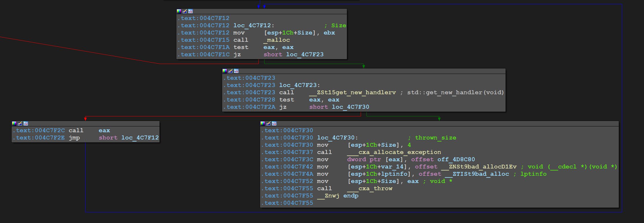This screenshot has width=644, height=223.
Task: Click the loc_4C7F12: label
Action: (x=254, y=26)
